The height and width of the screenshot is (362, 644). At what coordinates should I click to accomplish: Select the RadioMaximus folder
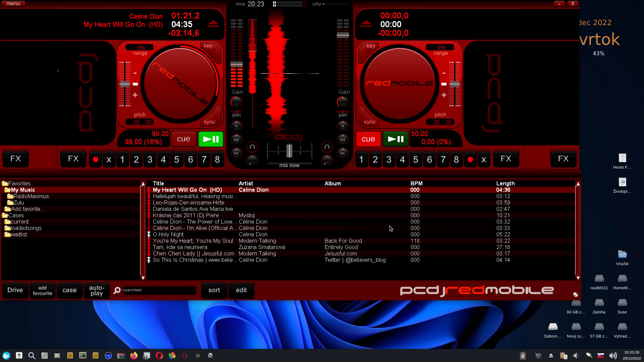[x=31, y=196]
